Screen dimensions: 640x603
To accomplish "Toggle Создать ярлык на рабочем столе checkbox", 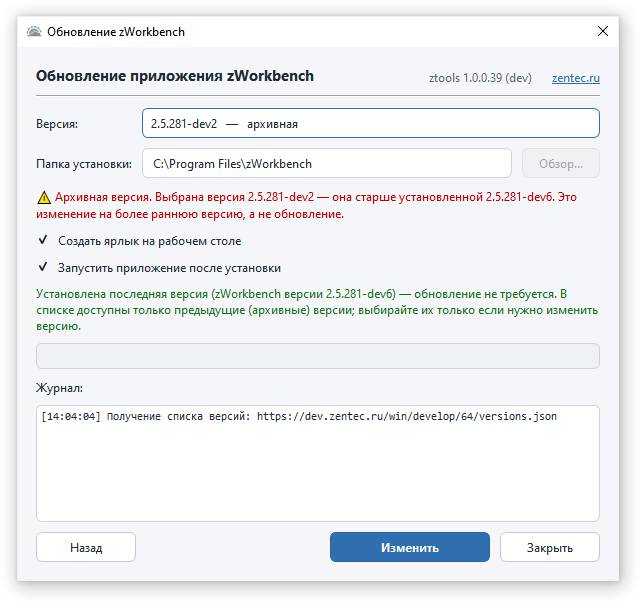I will point(43,240).
